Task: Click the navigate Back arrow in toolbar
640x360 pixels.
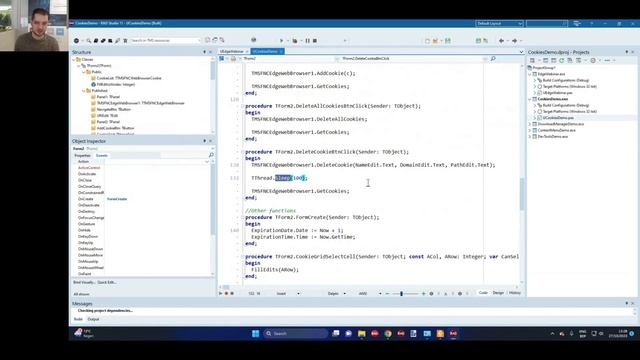Action: click(501, 40)
